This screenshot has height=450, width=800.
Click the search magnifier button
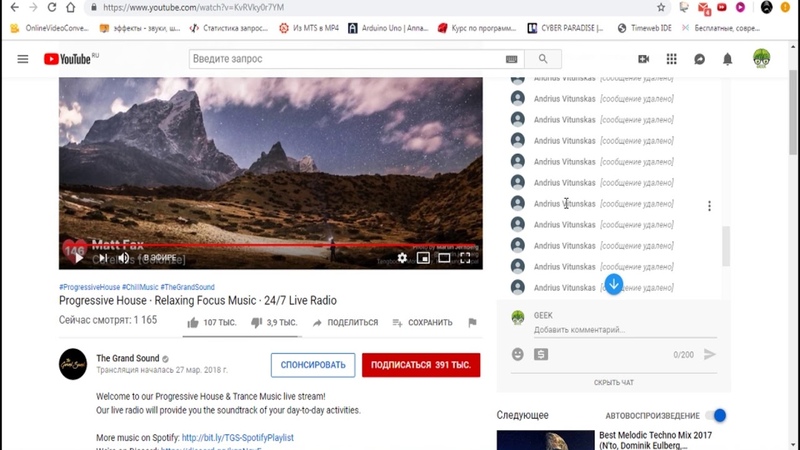pyautogui.click(x=544, y=59)
